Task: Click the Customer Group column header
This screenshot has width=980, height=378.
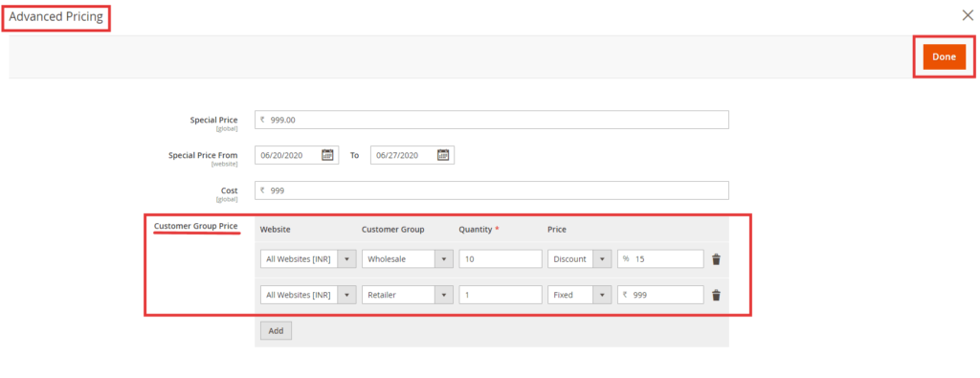Action: (x=393, y=230)
